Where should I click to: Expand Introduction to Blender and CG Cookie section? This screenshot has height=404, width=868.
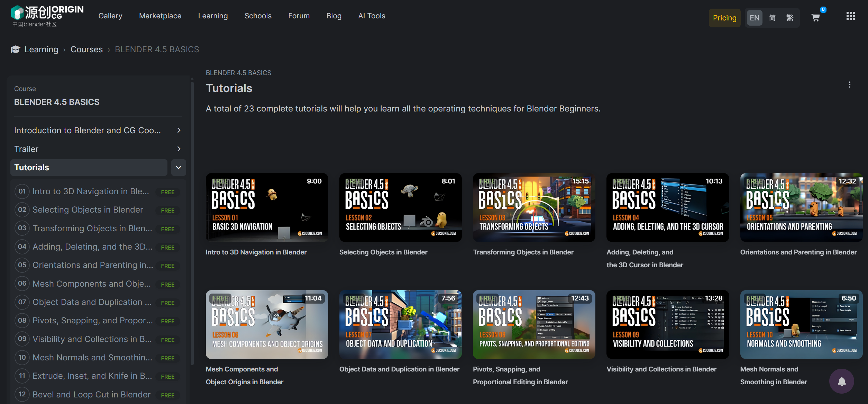pyautogui.click(x=179, y=130)
